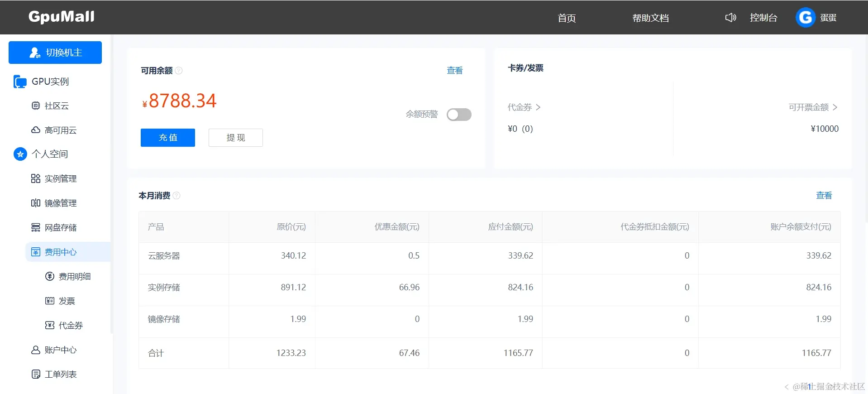Click the username 蛋蛋

coord(828,18)
